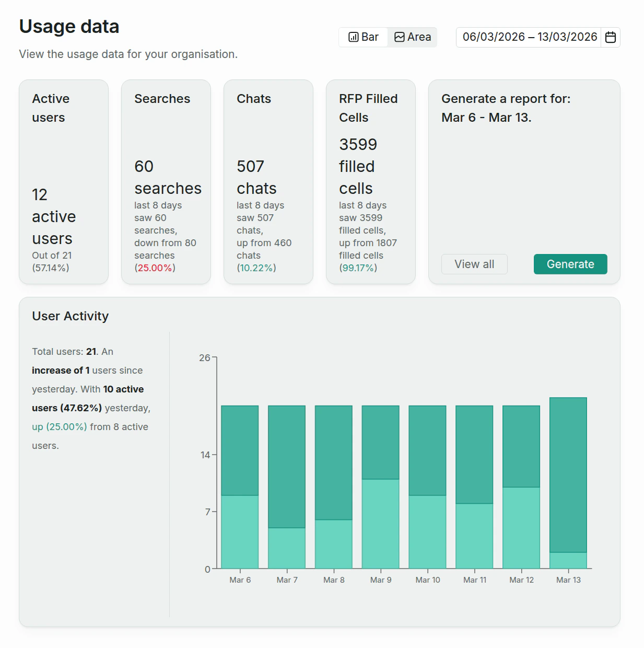Select the RFP Filled Cells card
Image resolution: width=644 pixels, height=648 pixels.
pos(370,181)
